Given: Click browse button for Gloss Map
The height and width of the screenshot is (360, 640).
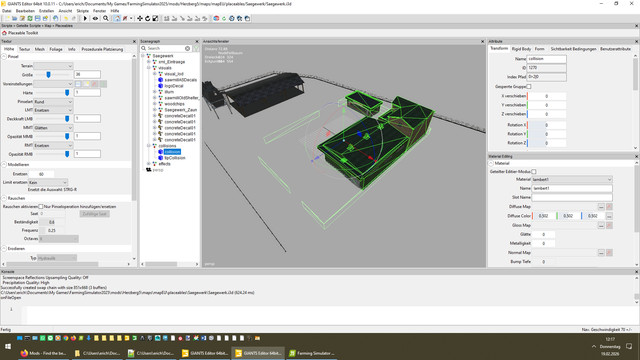Looking at the screenshot, I should tap(601, 225).
